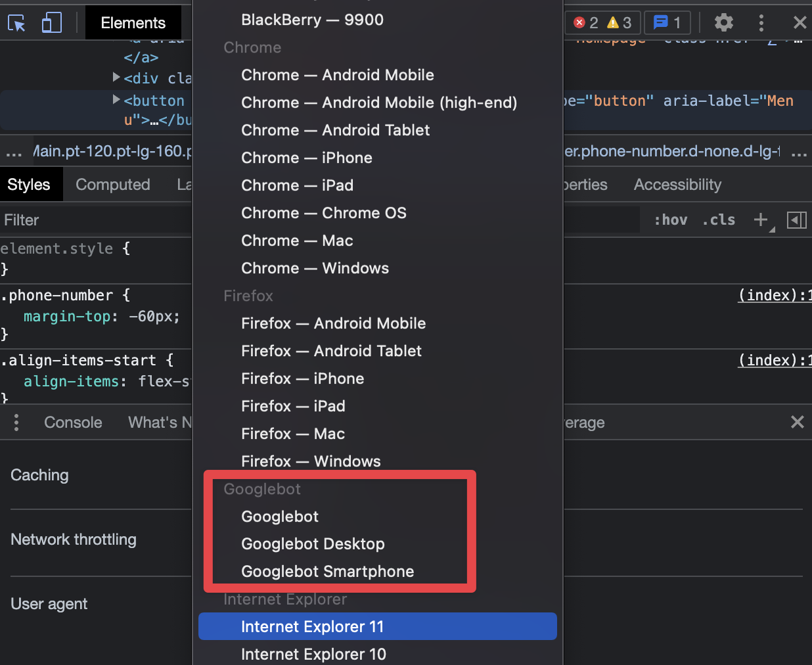
Task: Toggle the :hov element state button
Action: coord(671,219)
